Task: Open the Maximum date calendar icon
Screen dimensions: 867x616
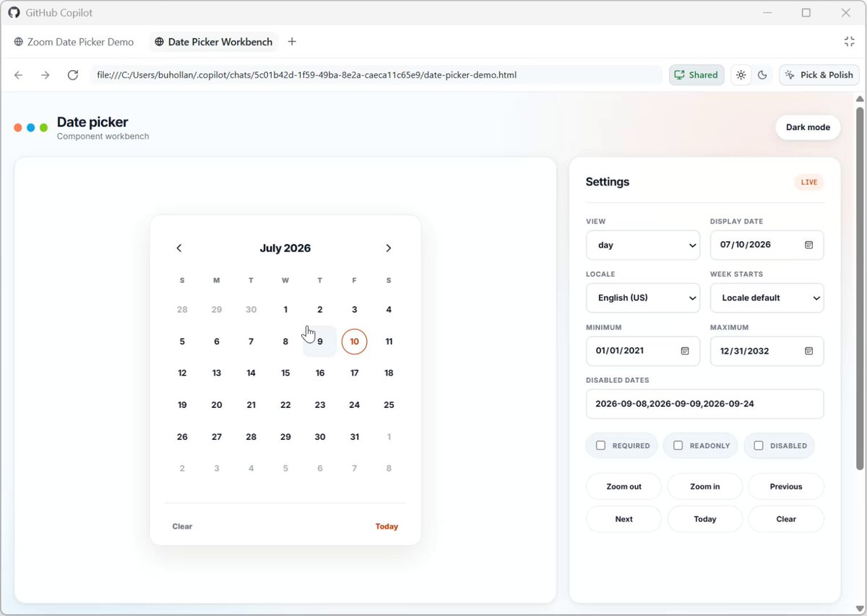Action: 809,351
